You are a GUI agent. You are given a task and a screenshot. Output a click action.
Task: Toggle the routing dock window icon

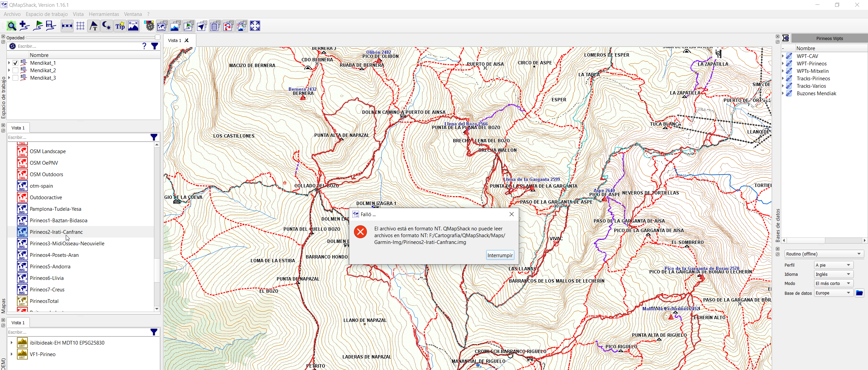coord(229,26)
